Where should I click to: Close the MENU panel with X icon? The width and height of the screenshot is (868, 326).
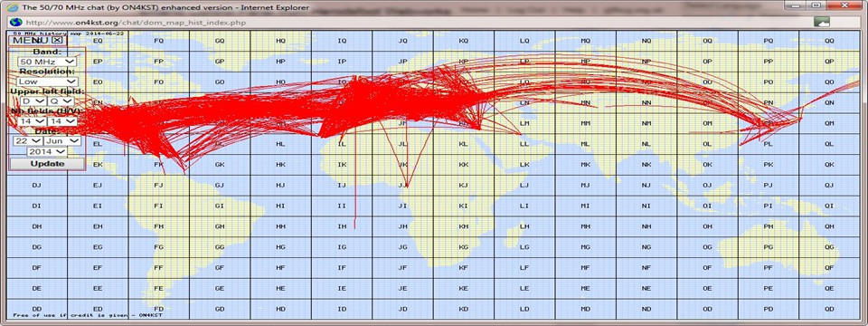(57, 41)
